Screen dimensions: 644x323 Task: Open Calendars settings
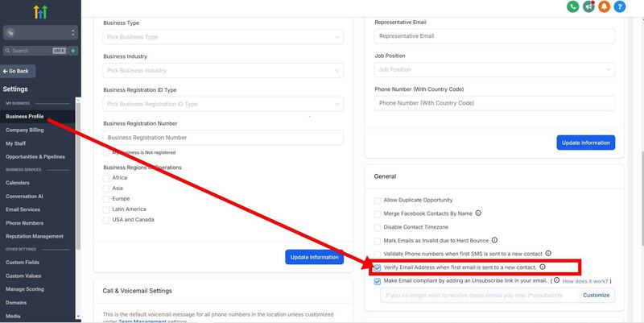point(18,183)
